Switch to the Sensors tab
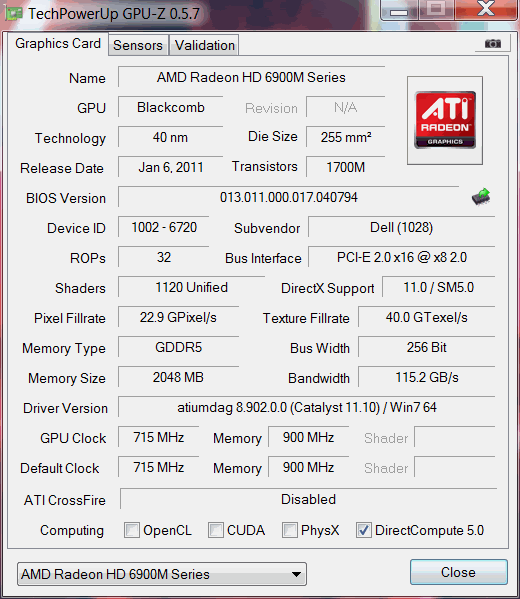The width and height of the screenshot is (520, 599). pyautogui.click(x=138, y=45)
